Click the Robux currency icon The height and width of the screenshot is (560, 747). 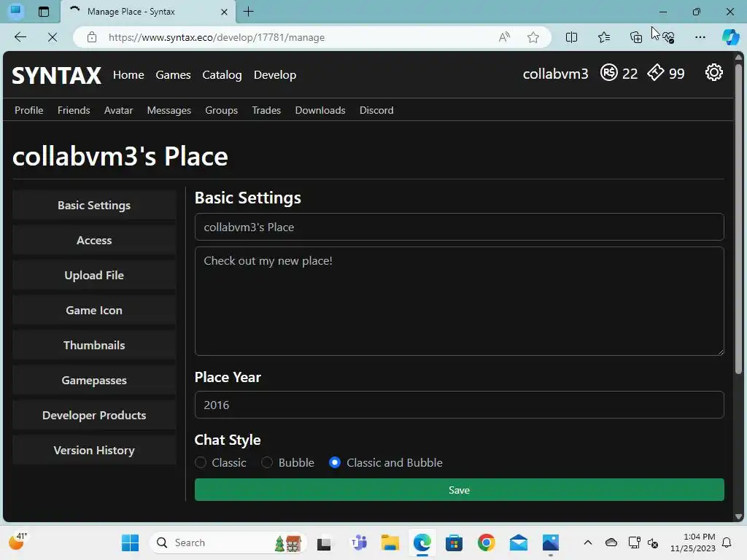point(609,72)
